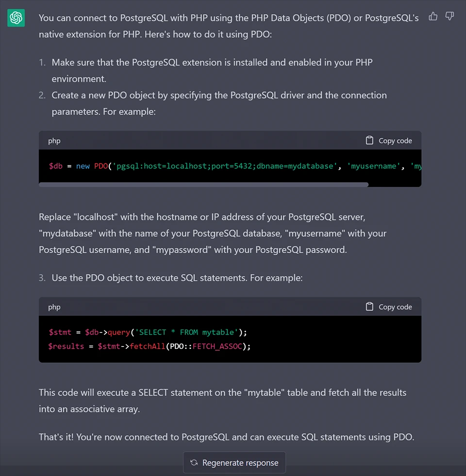Click the 'myusername' string in code
The image size is (466, 476).
373,166
